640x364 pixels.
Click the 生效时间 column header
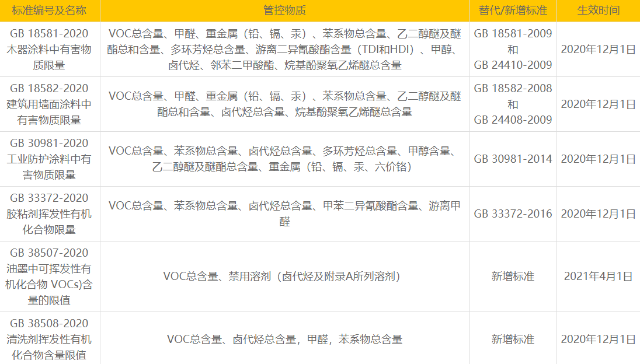tap(599, 10)
